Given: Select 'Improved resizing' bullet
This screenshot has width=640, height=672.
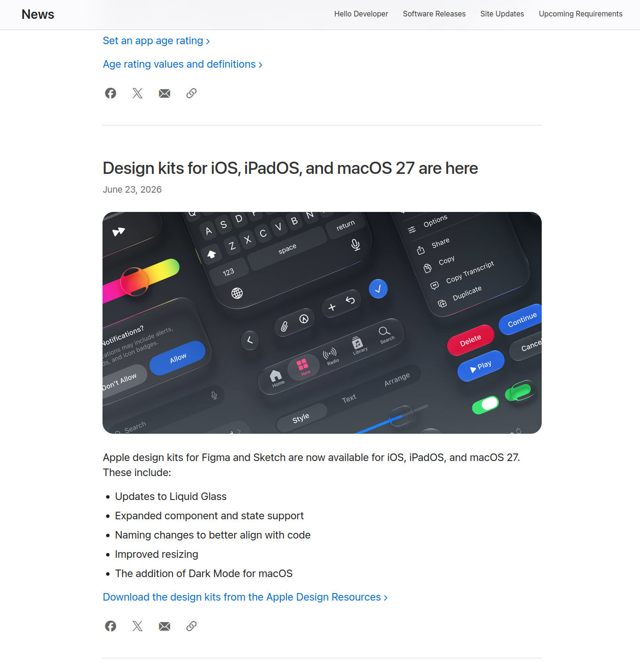Looking at the screenshot, I should click(x=157, y=555).
